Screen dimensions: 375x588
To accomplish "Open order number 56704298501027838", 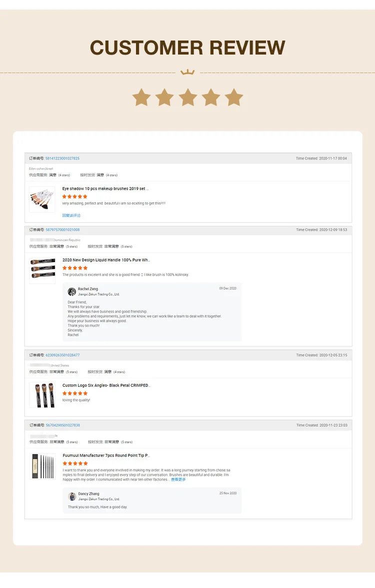I will (x=62, y=425).
